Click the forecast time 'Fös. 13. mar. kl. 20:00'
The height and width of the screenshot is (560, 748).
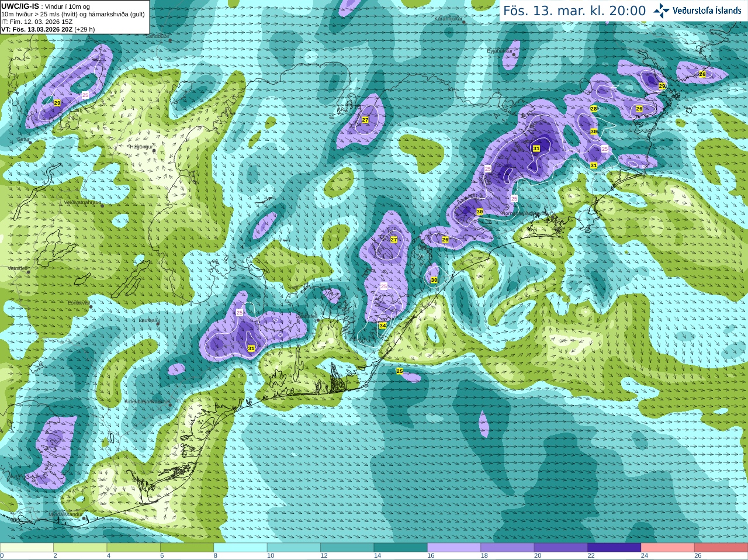(574, 11)
